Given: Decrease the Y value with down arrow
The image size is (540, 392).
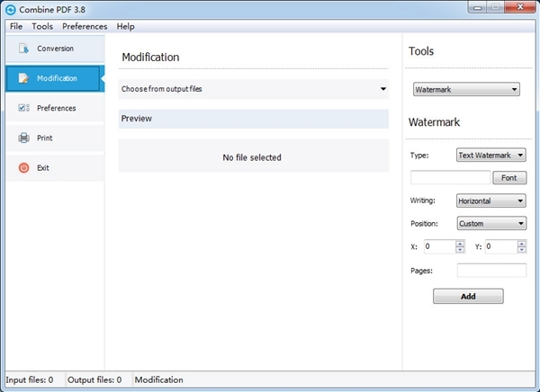Looking at the screenshot, I should coord(522,250).
